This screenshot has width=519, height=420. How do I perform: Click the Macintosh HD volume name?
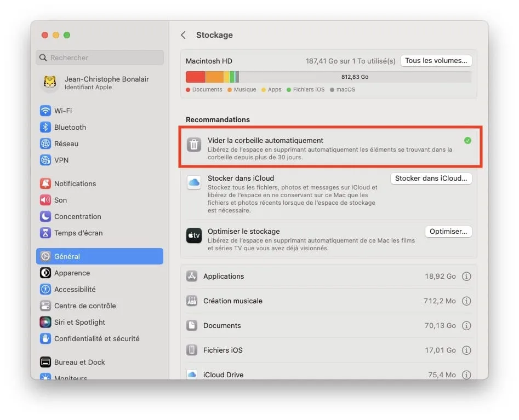pos(209,61)
